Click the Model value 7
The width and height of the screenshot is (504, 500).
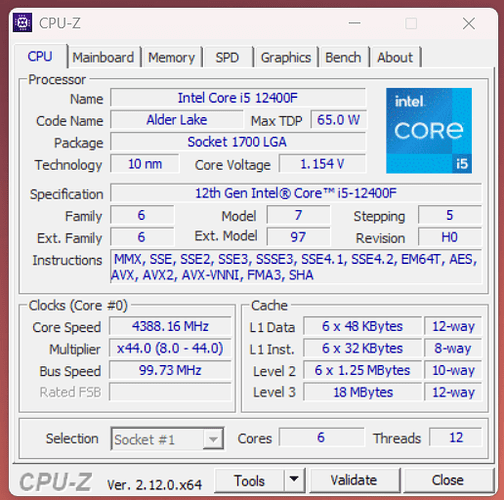(x=298, y=215)
